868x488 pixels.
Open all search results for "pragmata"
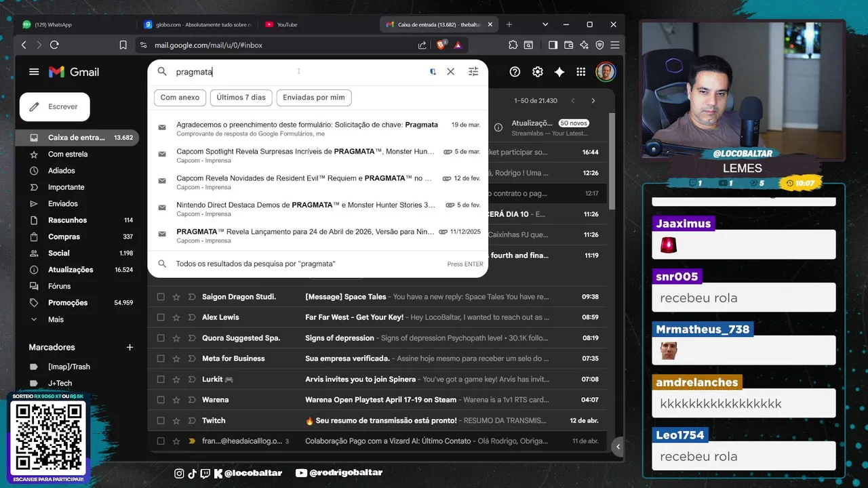pyautogui.click(x=317, y=264)
